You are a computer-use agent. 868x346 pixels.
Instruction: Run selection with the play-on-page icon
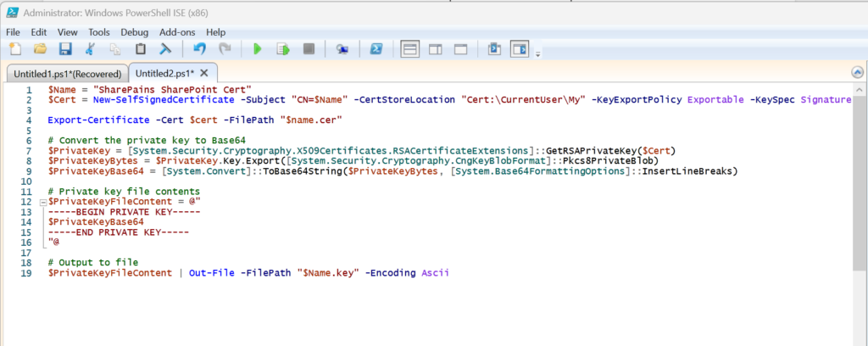[283, 49]
